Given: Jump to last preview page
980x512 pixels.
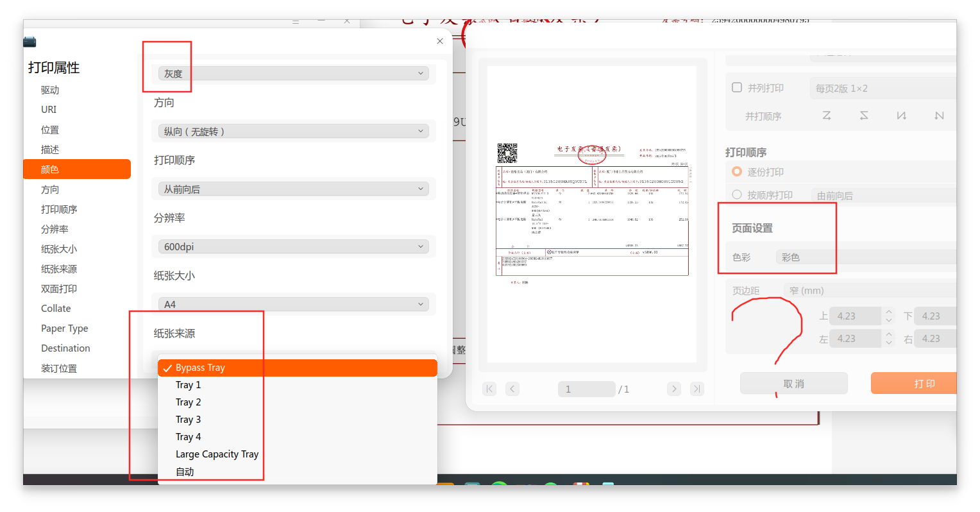Looking at the screenshot, I should pyautogui.click(x=697, y=389).
